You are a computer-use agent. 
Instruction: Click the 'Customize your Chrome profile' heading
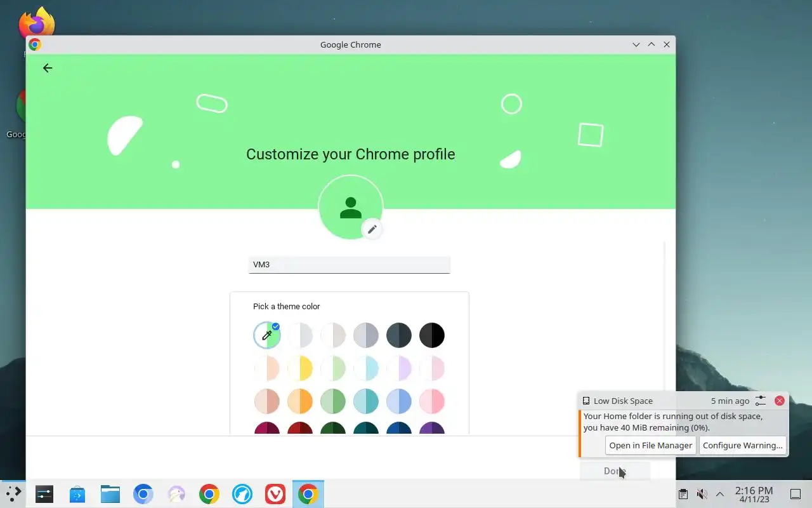pyautogui.click(x=350, y=154)
